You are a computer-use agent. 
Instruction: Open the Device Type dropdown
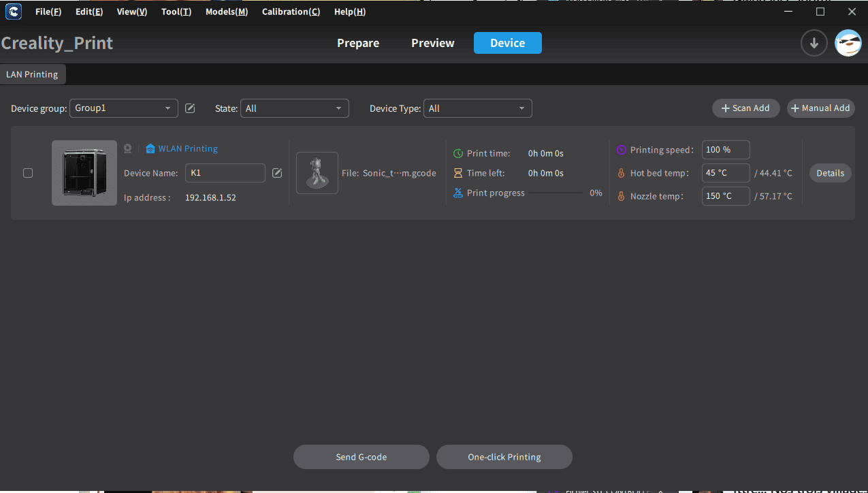coord(477,108)
